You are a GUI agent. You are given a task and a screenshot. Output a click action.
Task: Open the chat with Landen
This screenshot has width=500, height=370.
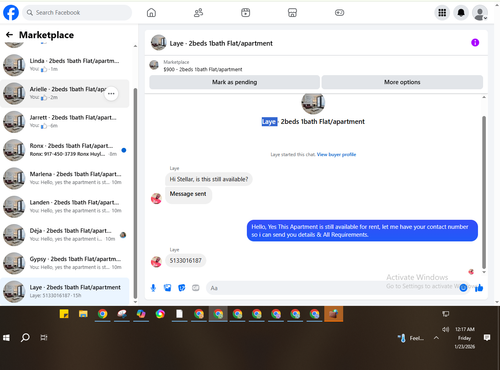[x=65, y=207]
